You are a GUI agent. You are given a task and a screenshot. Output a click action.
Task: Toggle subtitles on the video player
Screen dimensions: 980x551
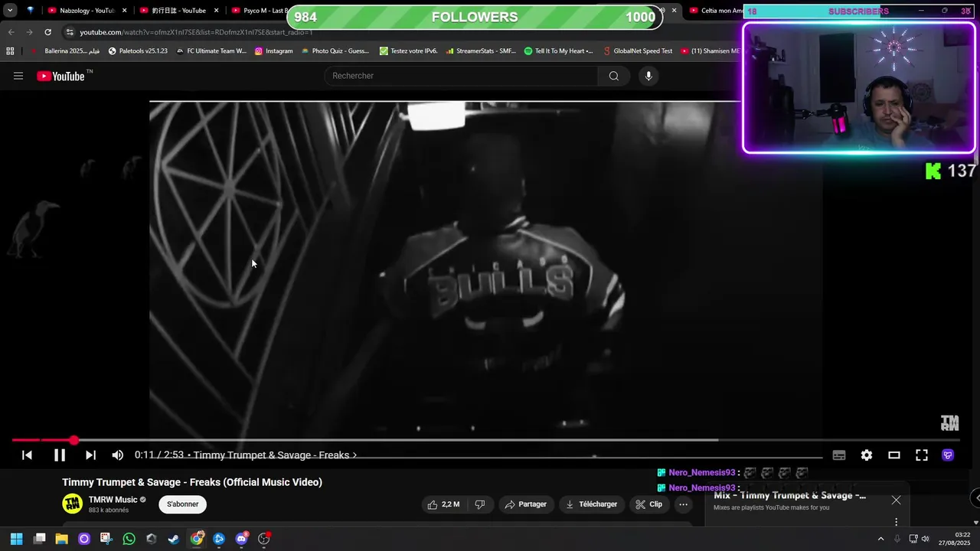coord(839,455)
